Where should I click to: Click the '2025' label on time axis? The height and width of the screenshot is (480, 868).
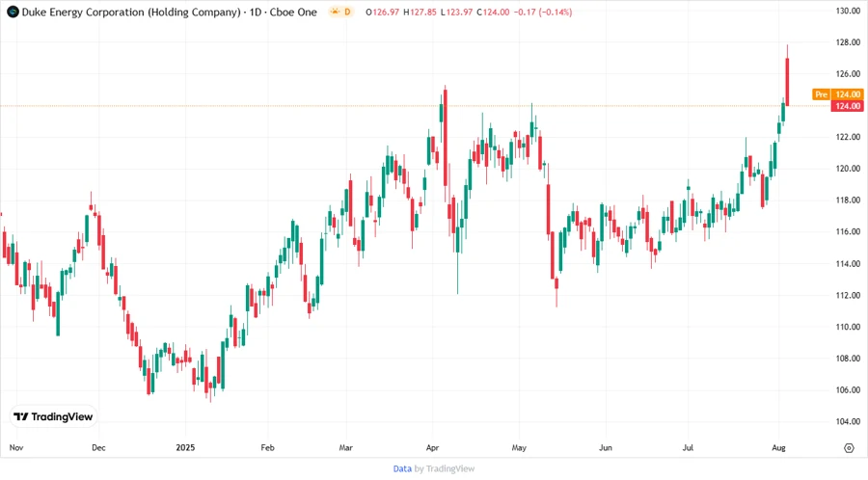(x=185, y=447)
